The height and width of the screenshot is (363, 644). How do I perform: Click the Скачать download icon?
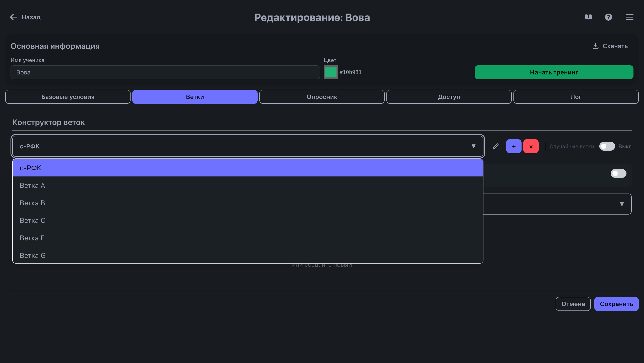596,46
